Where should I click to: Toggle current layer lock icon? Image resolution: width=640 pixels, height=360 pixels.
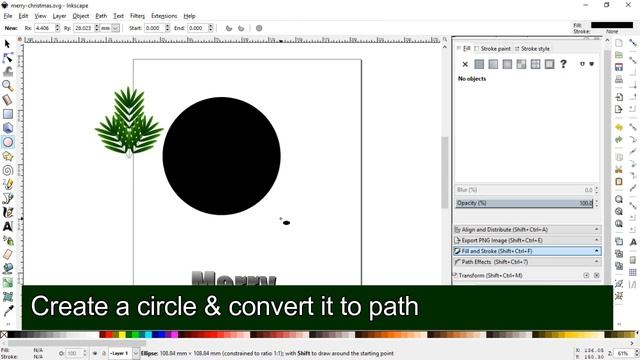[104, 353]
